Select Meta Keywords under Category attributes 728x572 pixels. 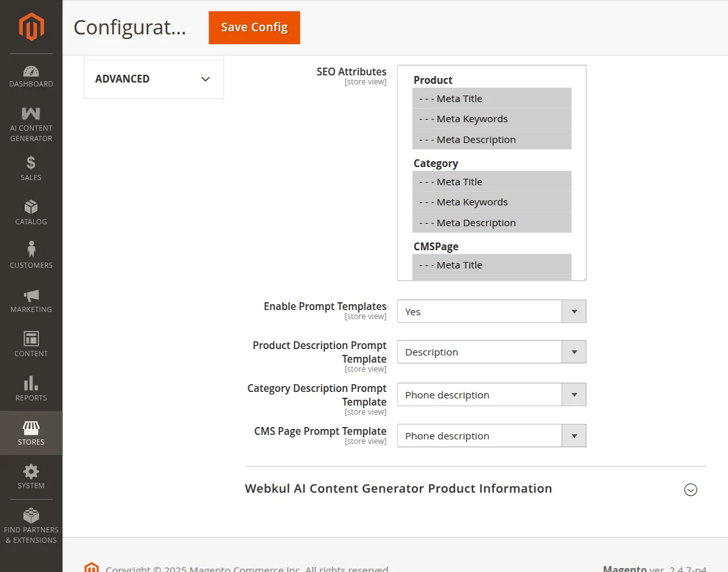[491, 201]
